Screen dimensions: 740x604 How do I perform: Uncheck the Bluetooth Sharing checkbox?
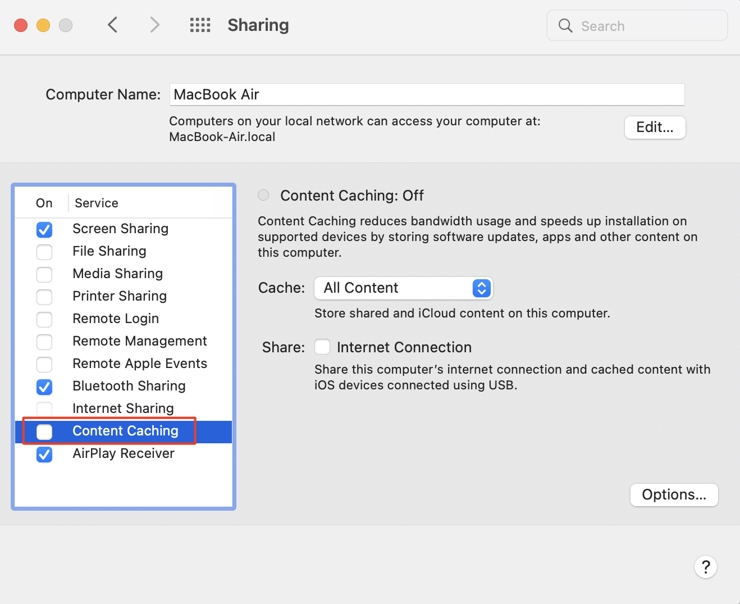pyautogui.click(x=44, y=386)
